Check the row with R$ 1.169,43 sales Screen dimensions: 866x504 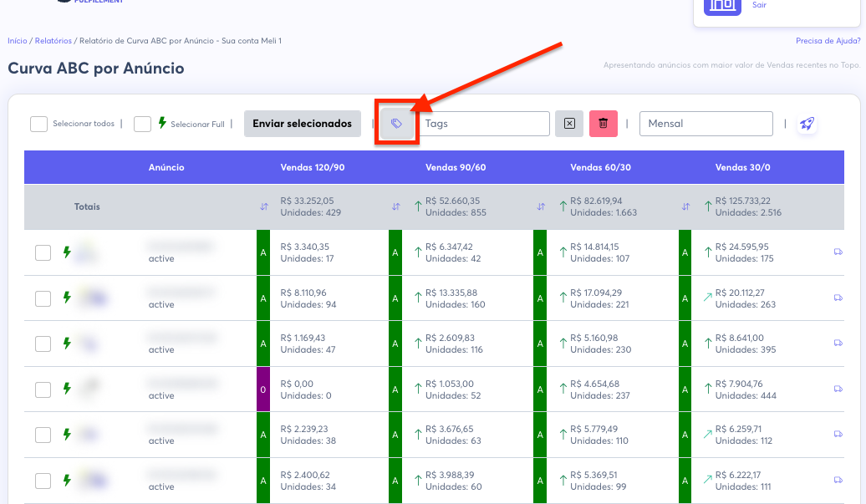(x=43, y=344)
